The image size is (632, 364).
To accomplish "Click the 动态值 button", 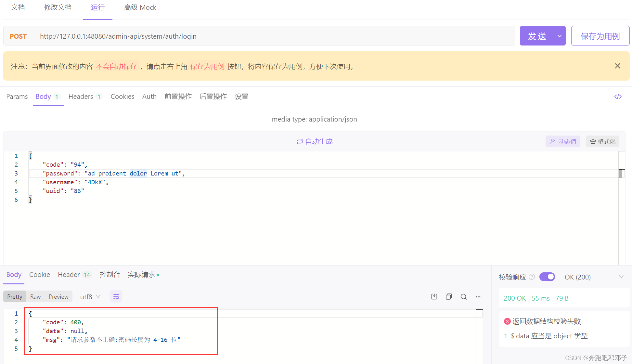I will (563, 141).
